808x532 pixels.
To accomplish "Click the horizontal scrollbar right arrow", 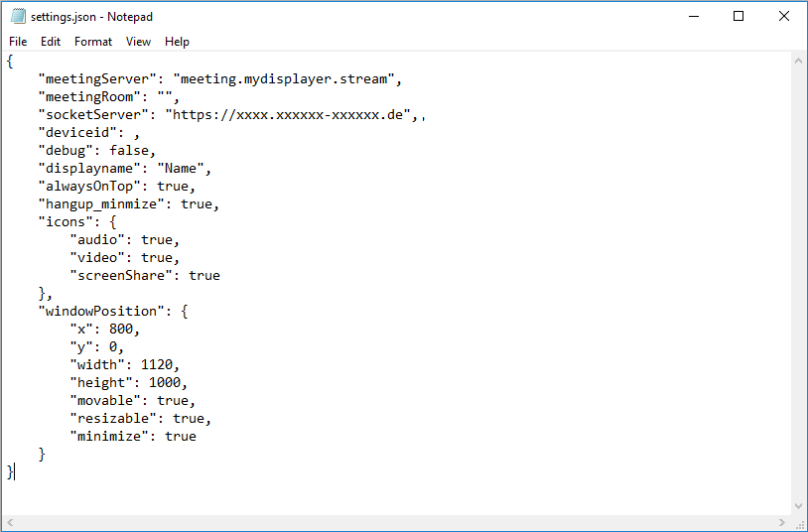I will [x=782, y=522].
